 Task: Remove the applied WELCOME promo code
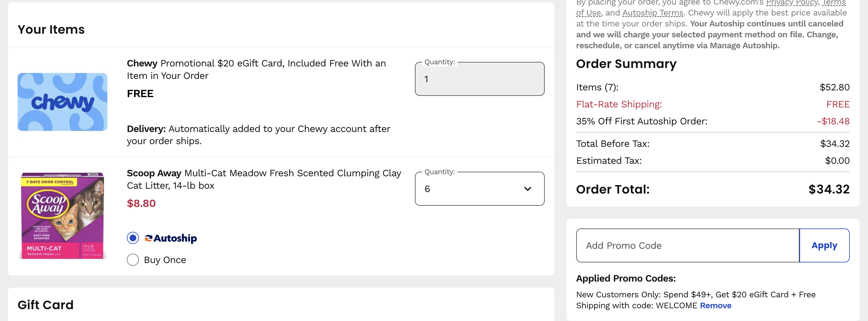tap(715, 306)
